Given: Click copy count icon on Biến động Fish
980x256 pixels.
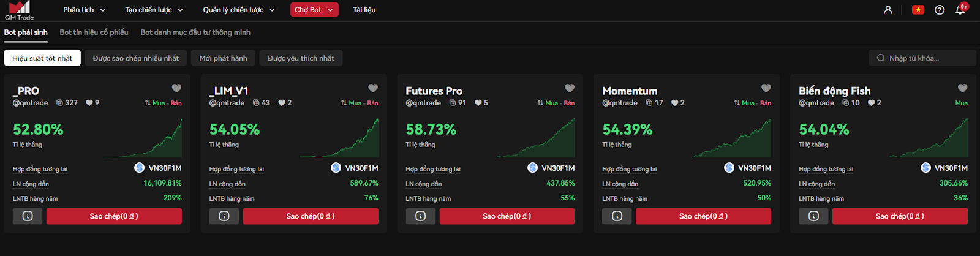Looking at the screenshot, I should [x=846, y=103].
